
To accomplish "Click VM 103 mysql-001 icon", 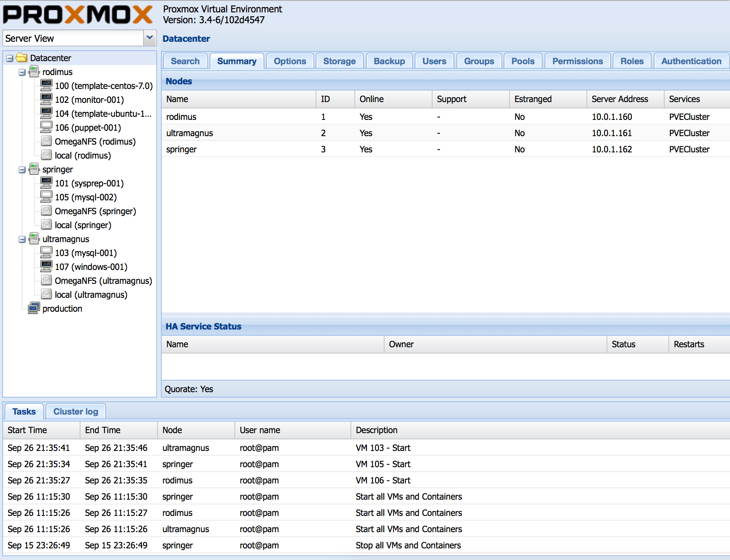I will 46,253.
